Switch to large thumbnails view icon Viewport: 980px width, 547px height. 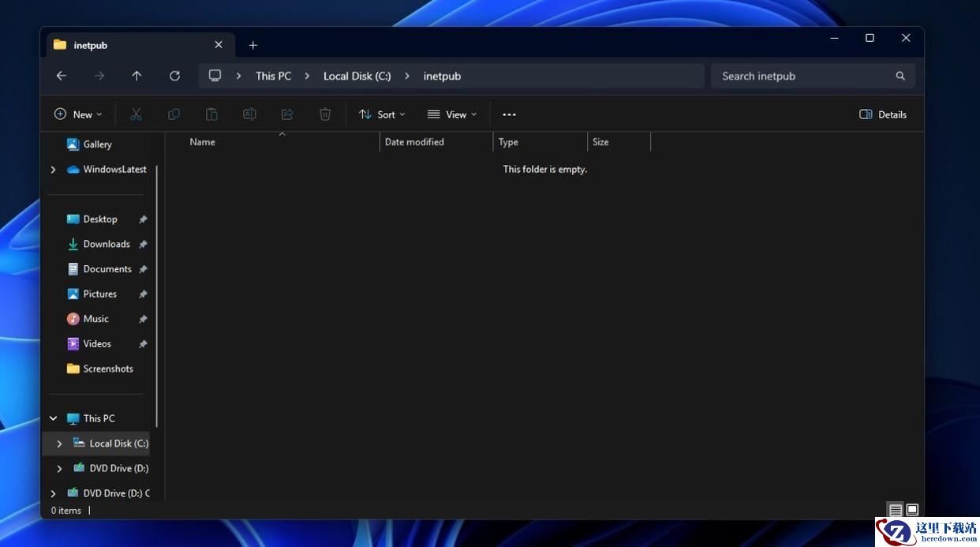[912, 510]
